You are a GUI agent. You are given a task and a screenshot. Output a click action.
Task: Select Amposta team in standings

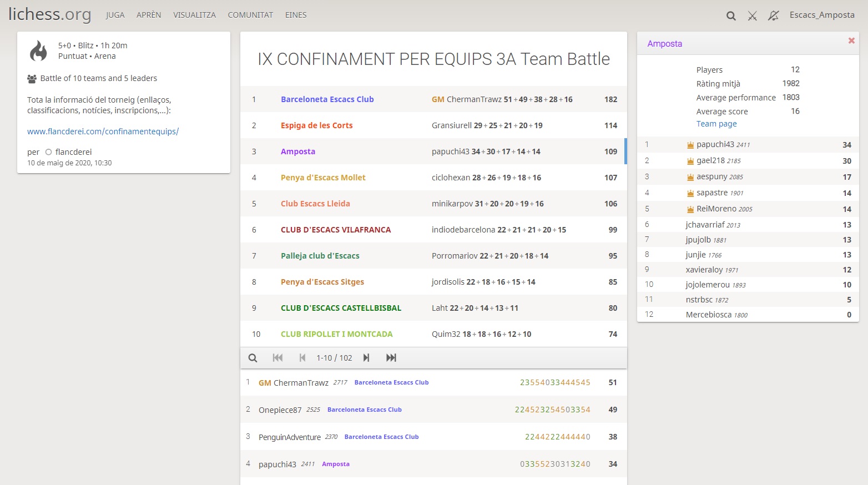coord(433,151)
